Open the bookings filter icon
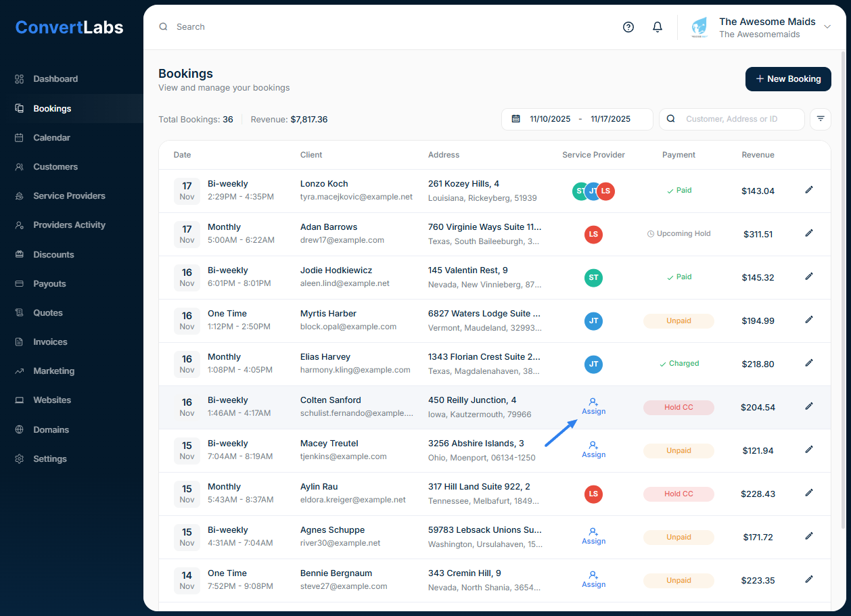 821,119
